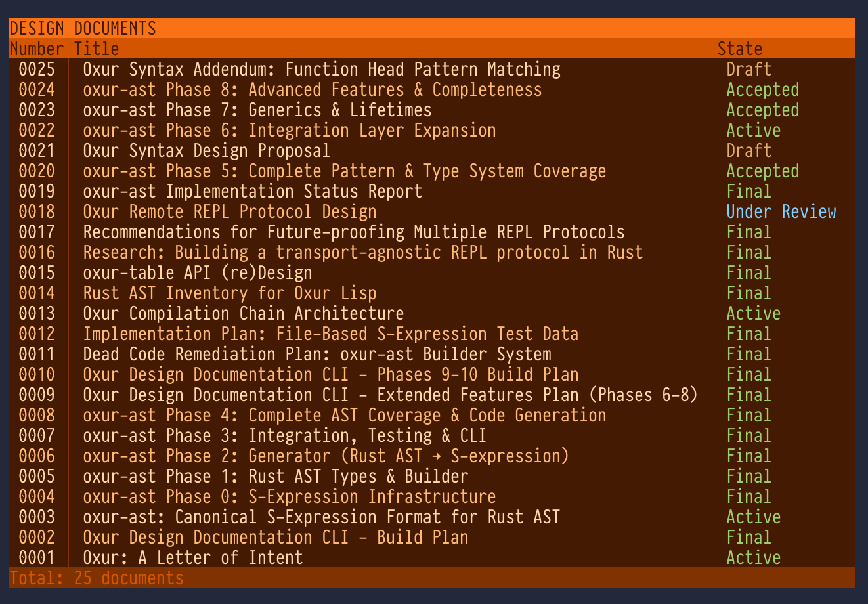The height and width of the screenshot is (604, 868).
Task: Click the Total: 25 documents footer
Action: point(97,578)
